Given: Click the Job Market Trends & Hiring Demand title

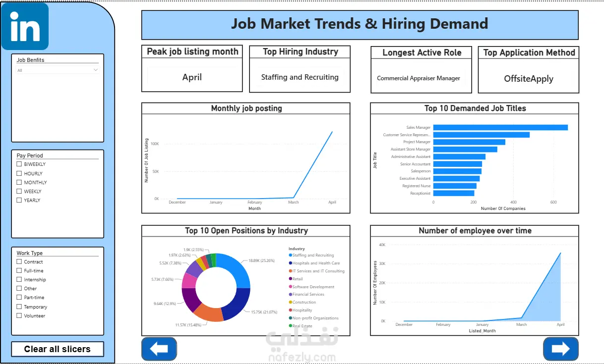Looking at the screenshot, I should tap(360, 24).
